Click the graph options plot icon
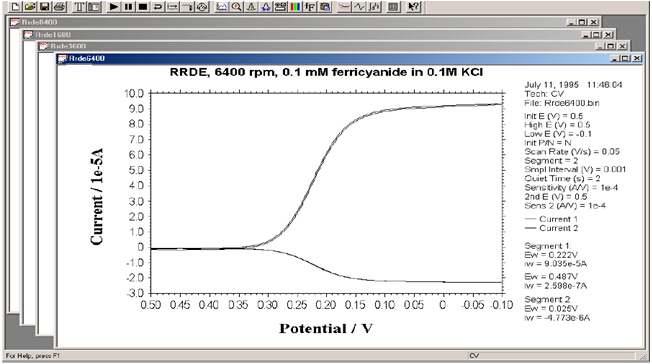Viewport: 652px width, 364px height. tap(222, 6)
